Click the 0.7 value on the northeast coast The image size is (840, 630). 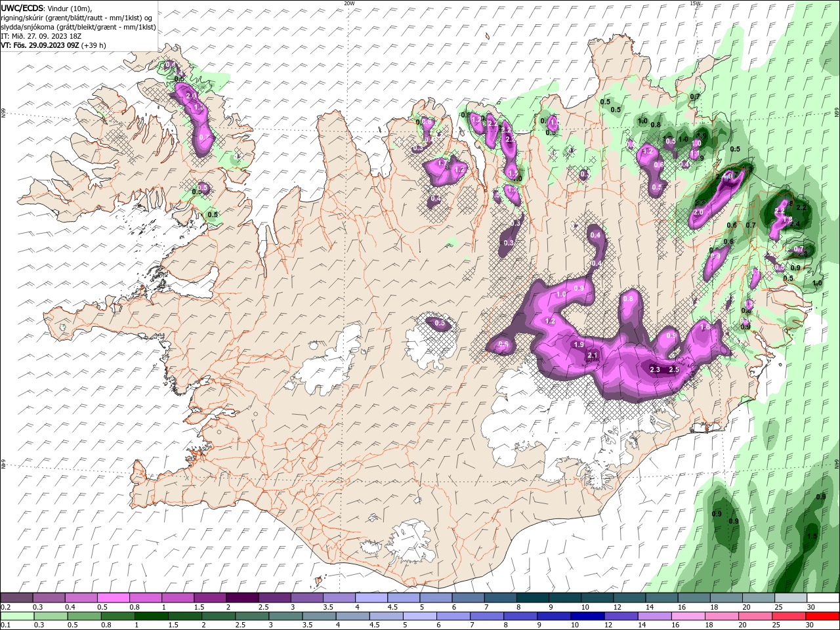coord(695,96)
